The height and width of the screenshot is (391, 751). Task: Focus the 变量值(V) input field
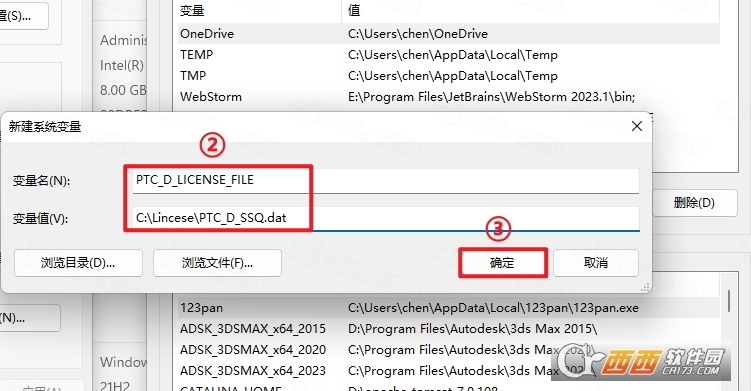tap(386, 218)
